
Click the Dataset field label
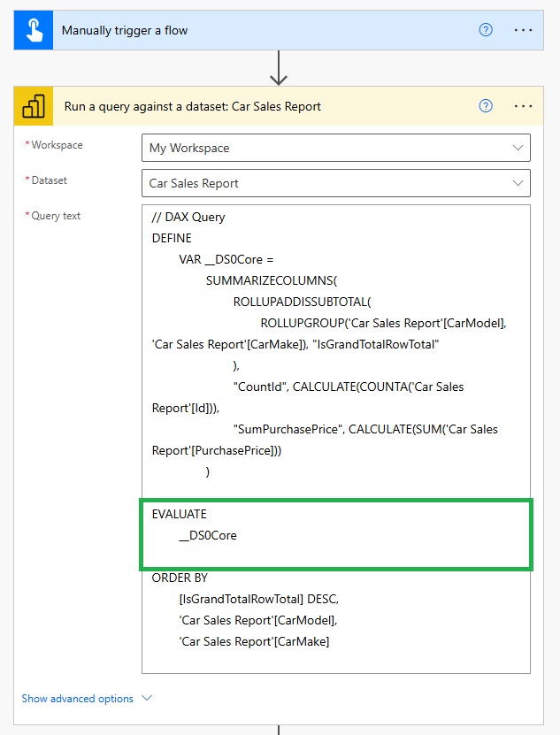pos(49,180)
